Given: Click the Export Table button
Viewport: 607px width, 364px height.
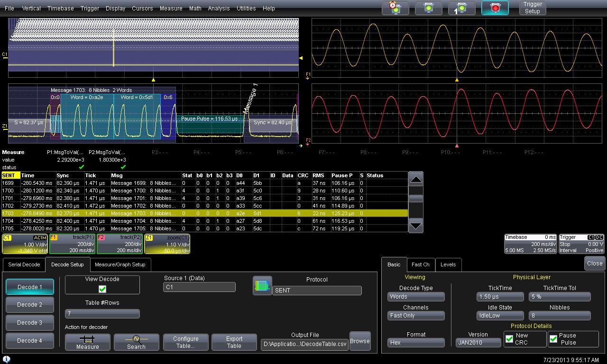Looking at the screenshot, I should point(234,342).
